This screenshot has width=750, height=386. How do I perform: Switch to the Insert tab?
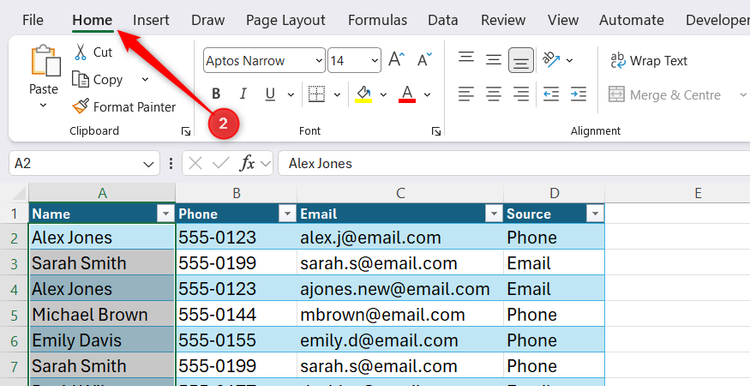pyautogui.click(x=151, y=20)
